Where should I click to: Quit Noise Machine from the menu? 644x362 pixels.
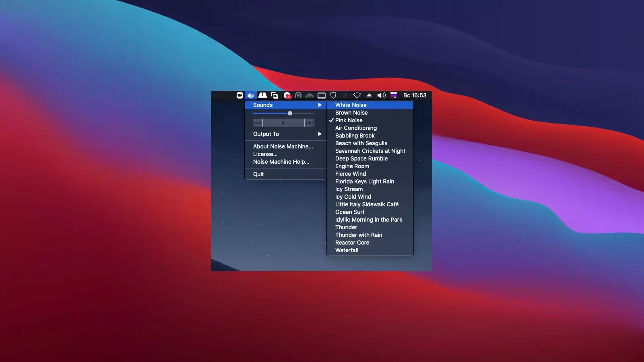coord(258,174)
